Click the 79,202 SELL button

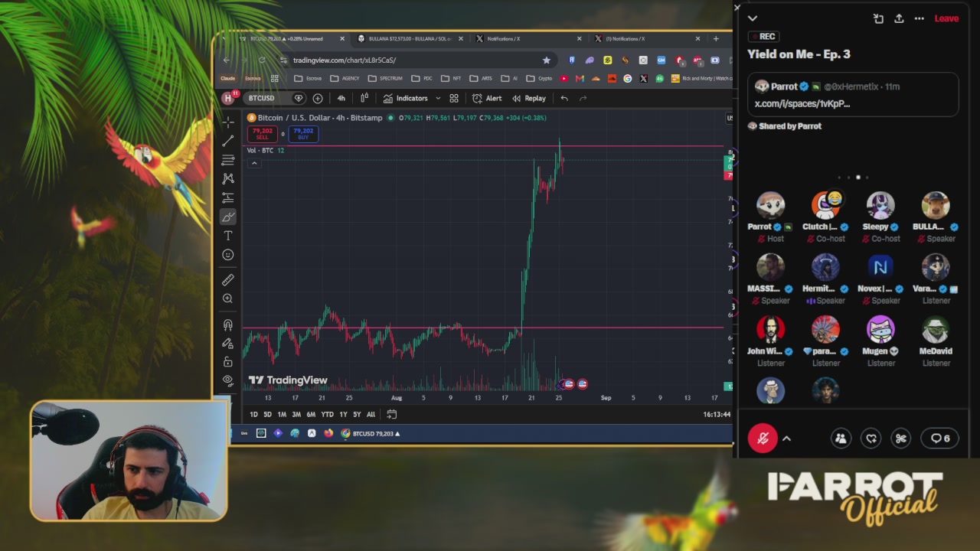pos(263,133)
